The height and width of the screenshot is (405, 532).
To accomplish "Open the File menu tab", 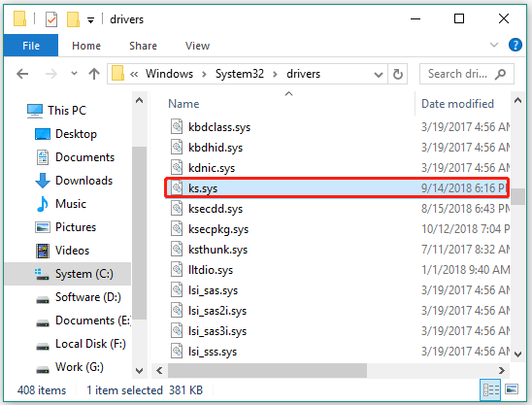I will click(x=31, y=46).
